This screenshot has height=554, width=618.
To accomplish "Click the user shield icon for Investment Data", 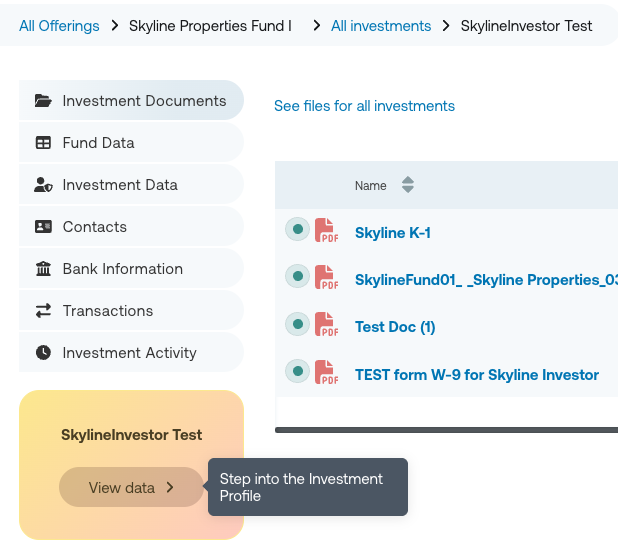I will [x=43, y=185].
